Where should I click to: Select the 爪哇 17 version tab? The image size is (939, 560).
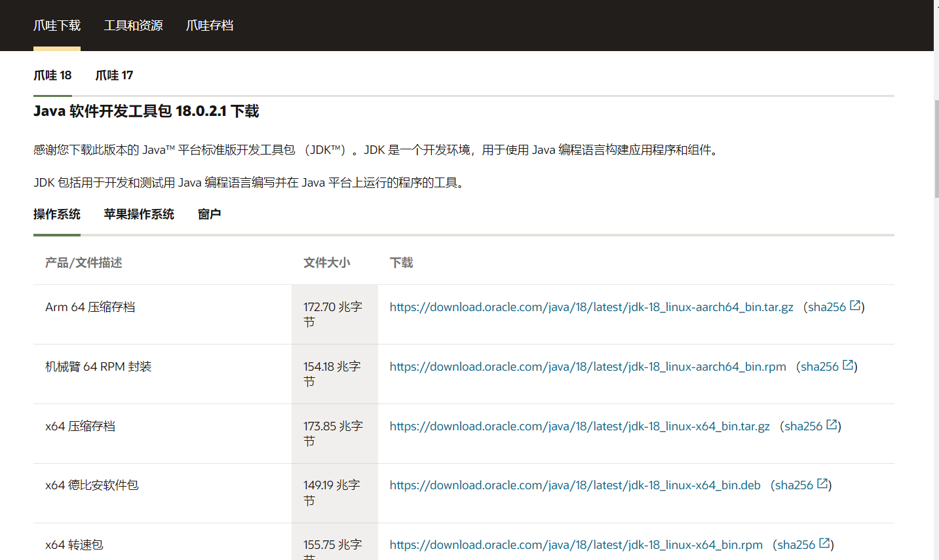[x=114, y=75]
